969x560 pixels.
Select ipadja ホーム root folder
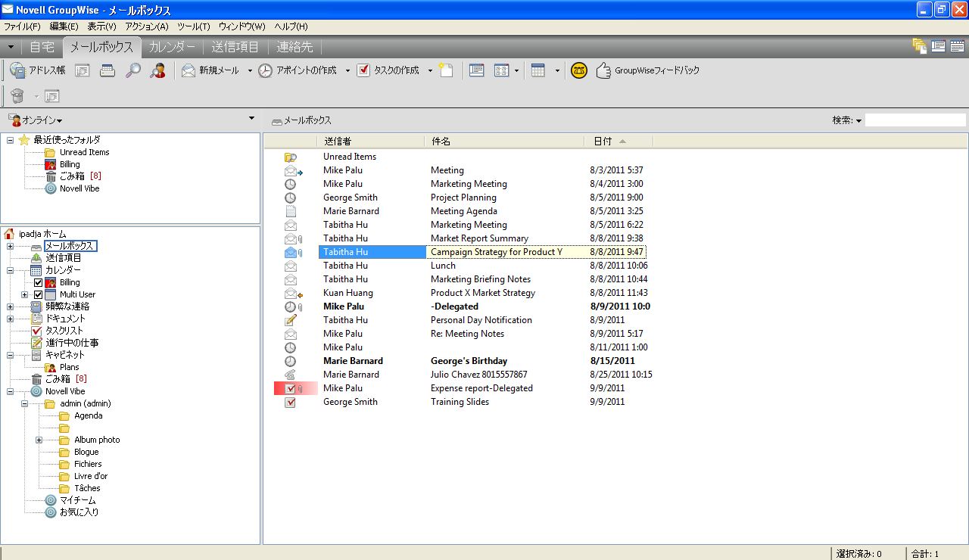click(42, 234)
